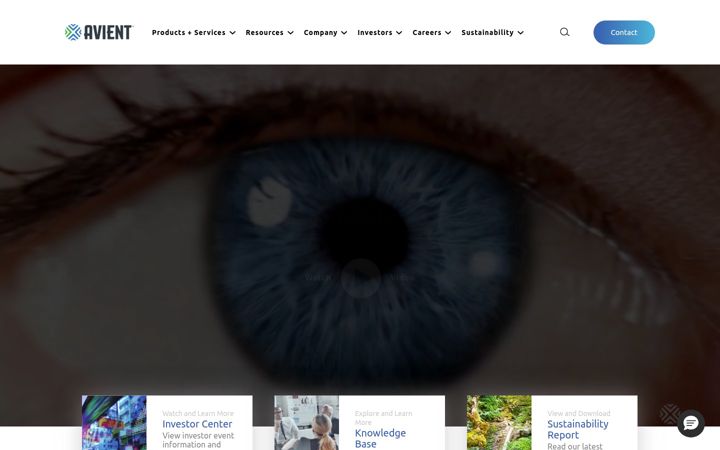720x450 pixels.
Task: Expand chevron next to Sustainability
Action: (x=520, y=33)
